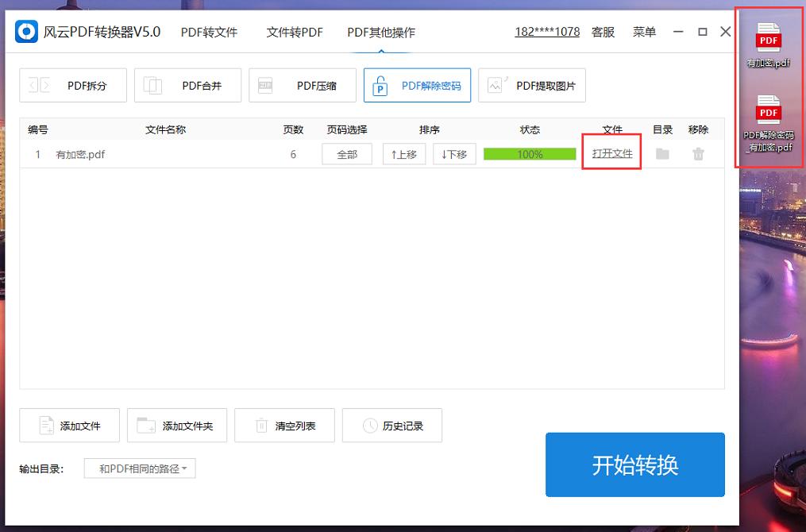Open the 菜单 menu
The image size is (806, 532).
coord(643,32)
